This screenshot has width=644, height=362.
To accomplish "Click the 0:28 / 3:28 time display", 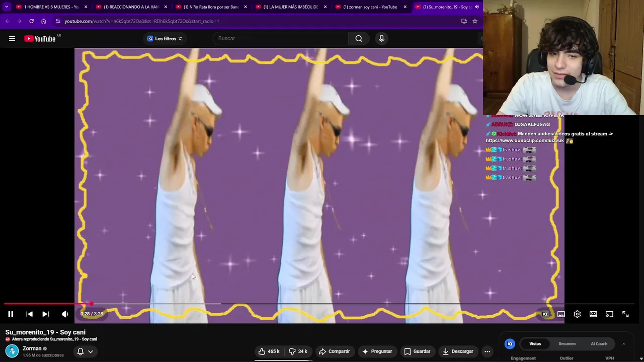I will pyautogui.click(x=92, y=314).
